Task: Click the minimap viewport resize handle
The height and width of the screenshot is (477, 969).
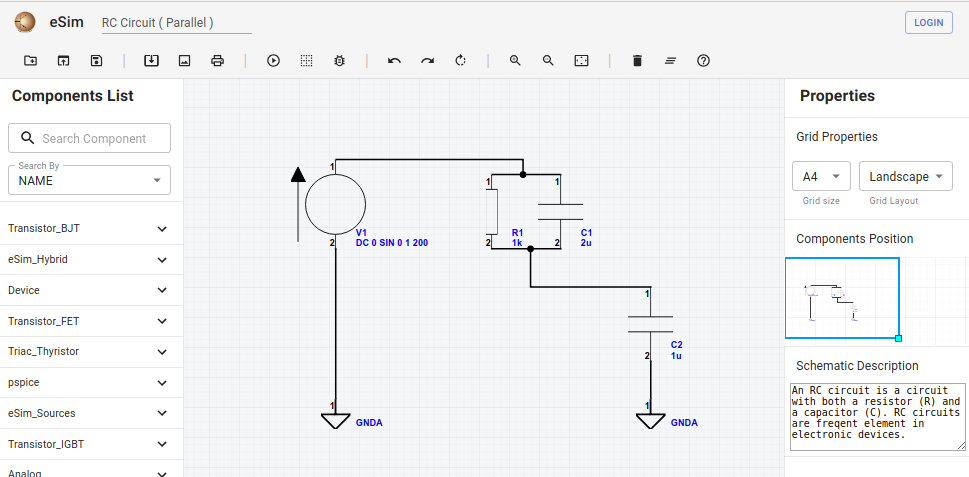Action: click(899, 338)
